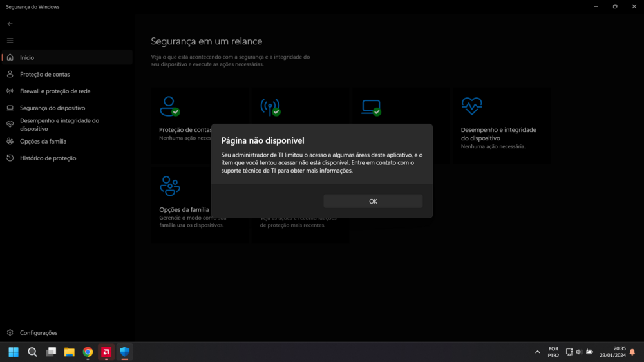The width and height of the screenshot is (644, 362).
Task: Select Início in the sidebar
Action: coord(27,57)
